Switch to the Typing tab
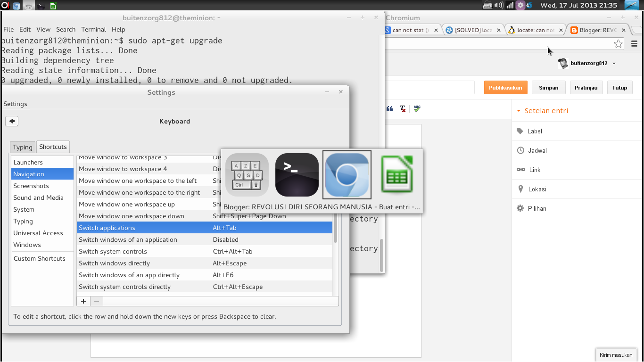644x362 pixels. [23, 147]
